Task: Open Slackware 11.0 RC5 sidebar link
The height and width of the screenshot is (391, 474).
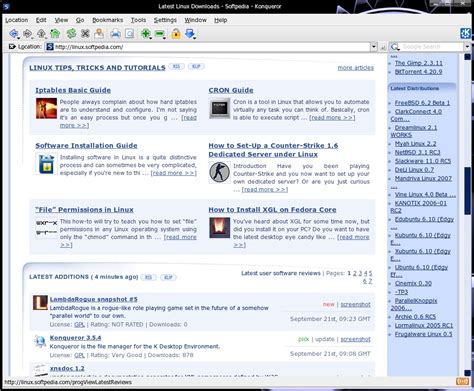Action: click(423, 161)
